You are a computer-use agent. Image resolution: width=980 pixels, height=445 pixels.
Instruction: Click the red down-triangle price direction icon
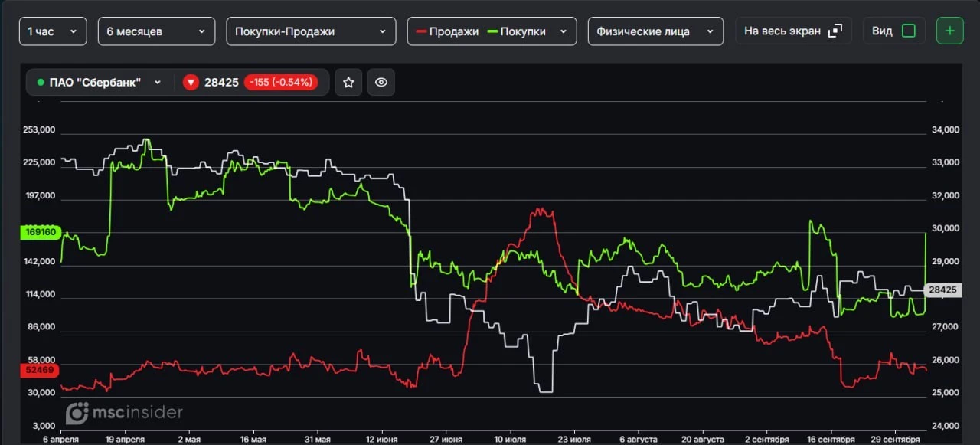pos(191,83)
